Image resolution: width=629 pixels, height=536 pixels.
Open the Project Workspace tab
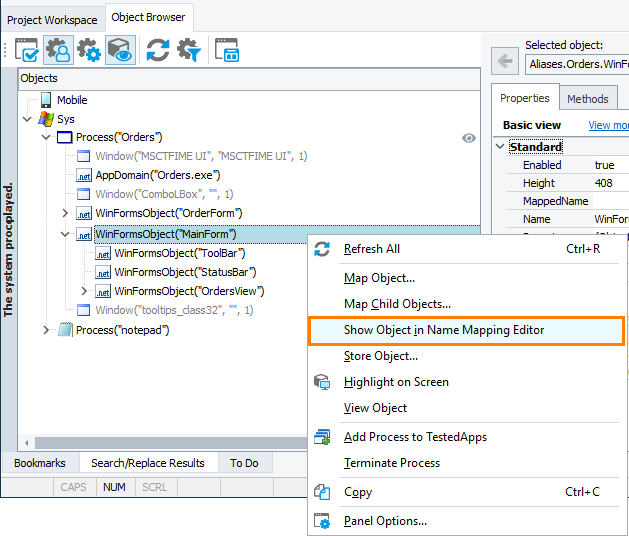[50, 19]
